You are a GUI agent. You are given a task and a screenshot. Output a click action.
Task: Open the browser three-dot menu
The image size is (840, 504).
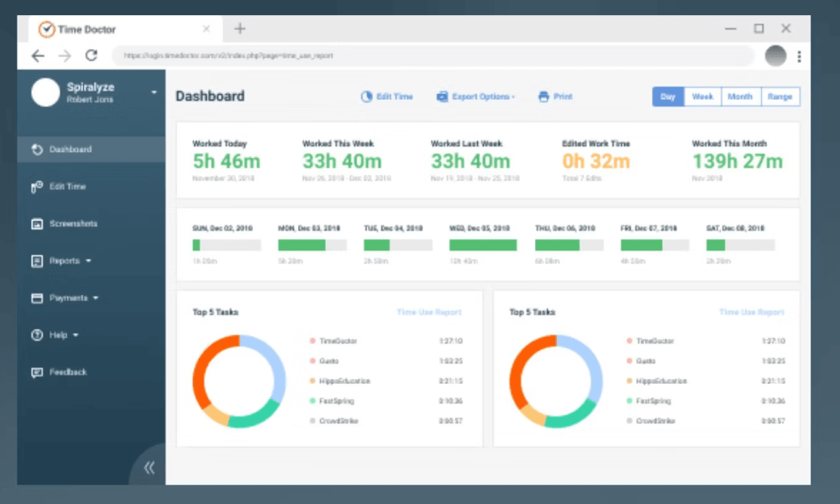[x=800, y=56]
